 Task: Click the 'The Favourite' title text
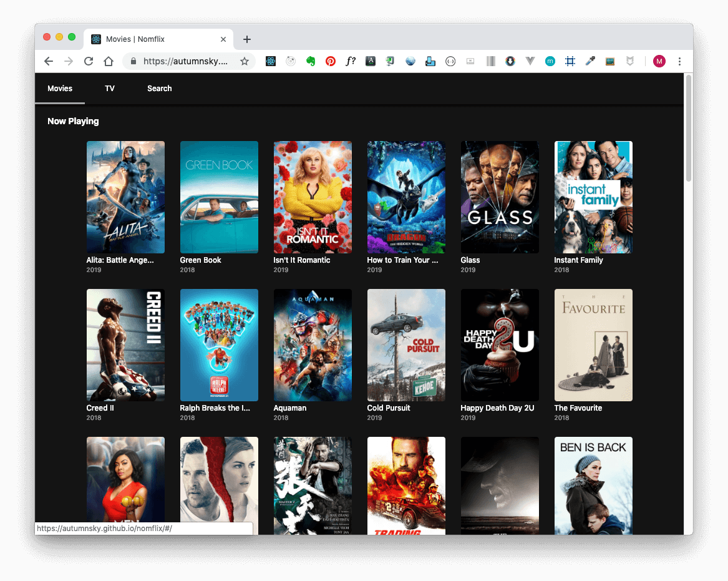tap(578, 408)
